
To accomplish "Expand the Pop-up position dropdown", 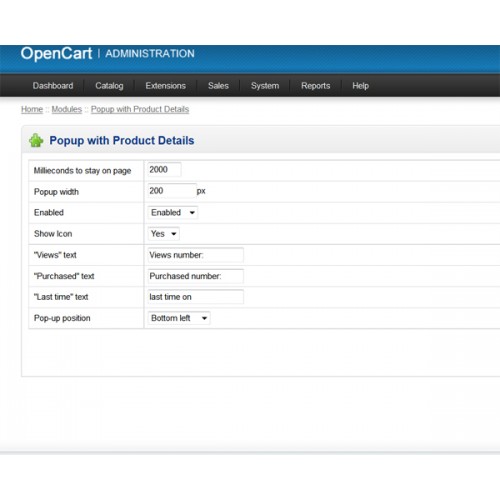I will click(179, 318).
